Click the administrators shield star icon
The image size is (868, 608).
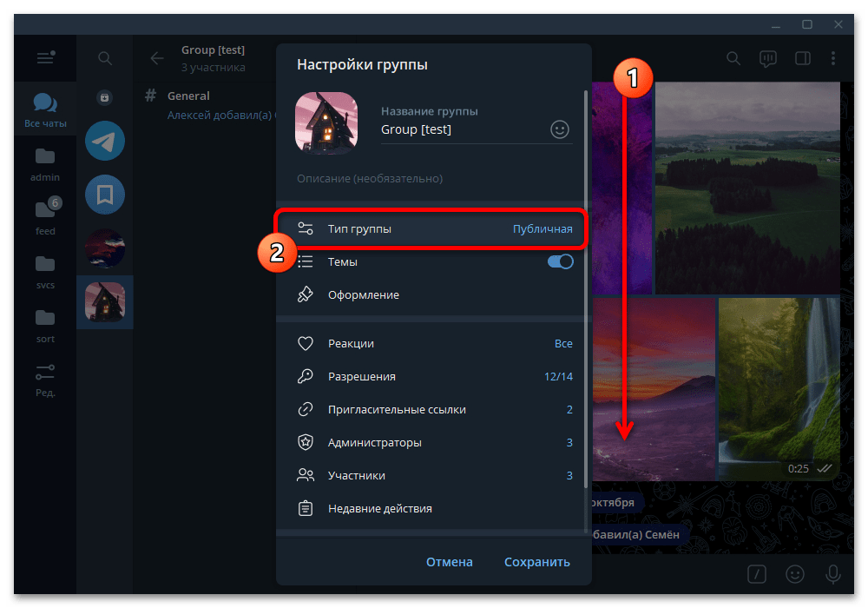(305, 442)
